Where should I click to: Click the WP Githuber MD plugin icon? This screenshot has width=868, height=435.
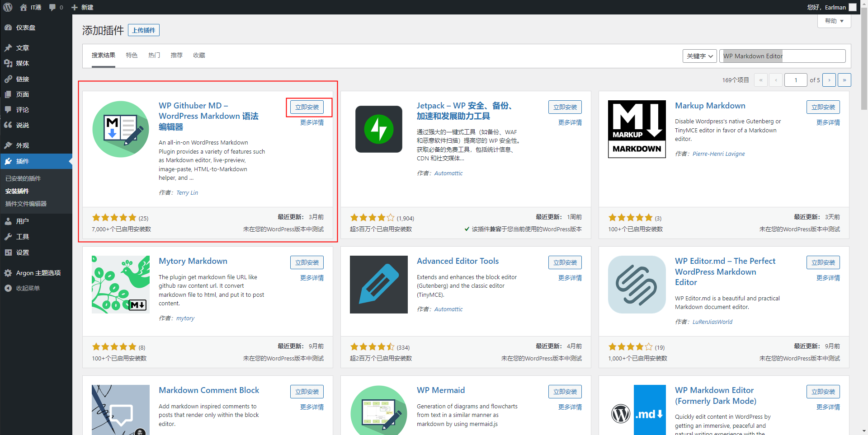coord(121,129)
